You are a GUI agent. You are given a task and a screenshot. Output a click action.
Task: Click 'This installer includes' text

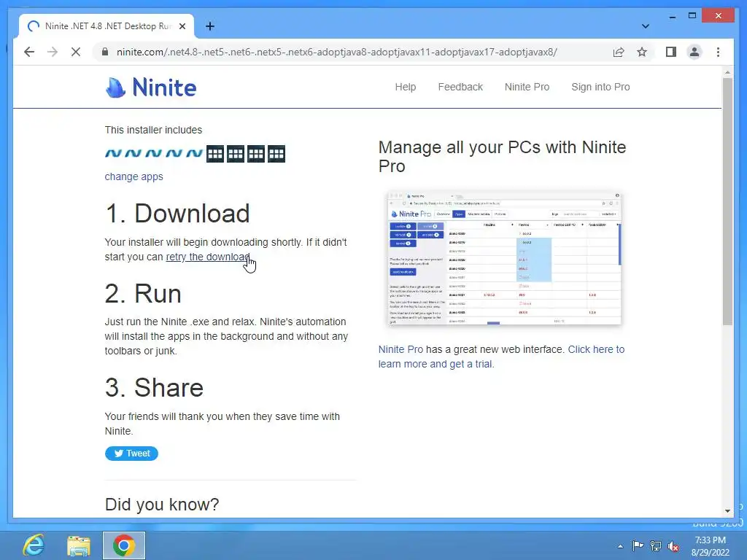153,130
